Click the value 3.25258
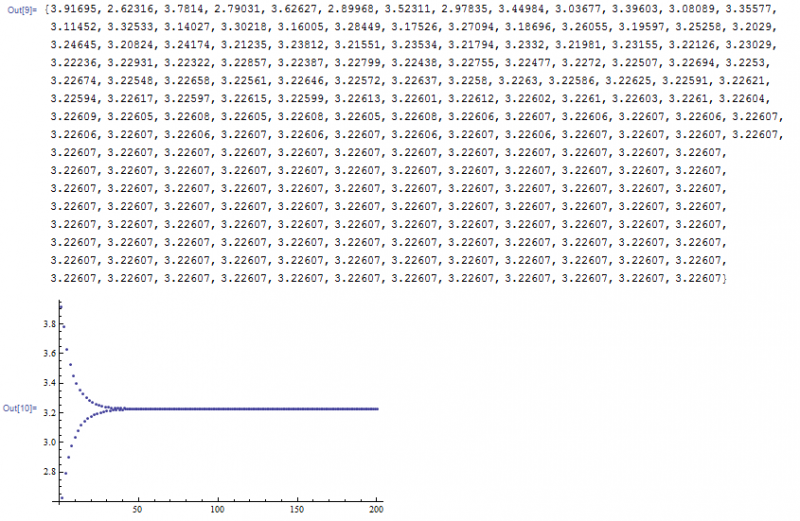This screenshot has height=521, width=800. point(699,27)
